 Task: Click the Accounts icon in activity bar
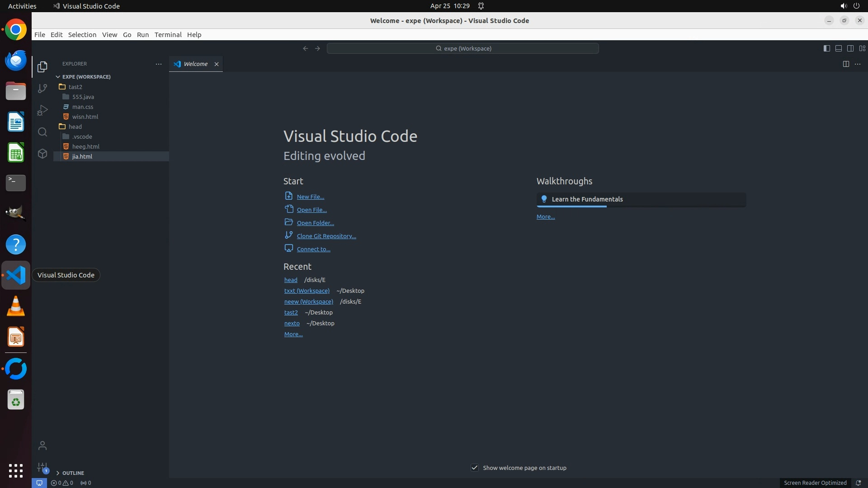(x=42, y=446)
